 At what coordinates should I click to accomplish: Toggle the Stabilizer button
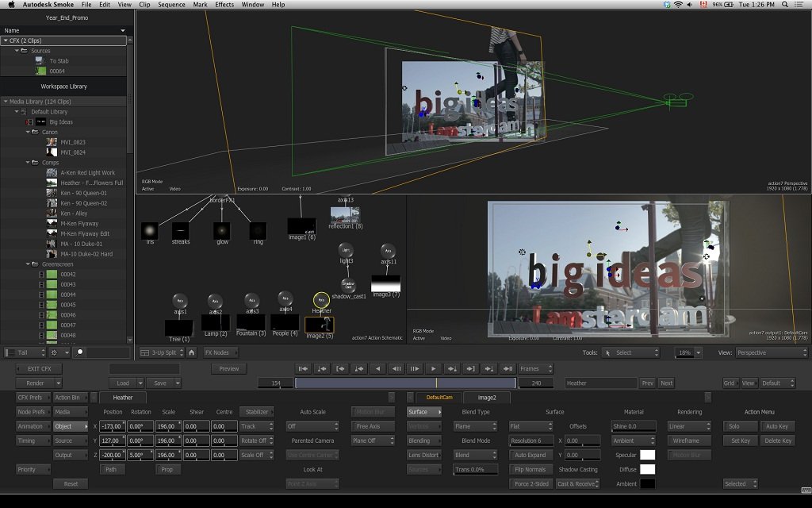tap(256, 412)
